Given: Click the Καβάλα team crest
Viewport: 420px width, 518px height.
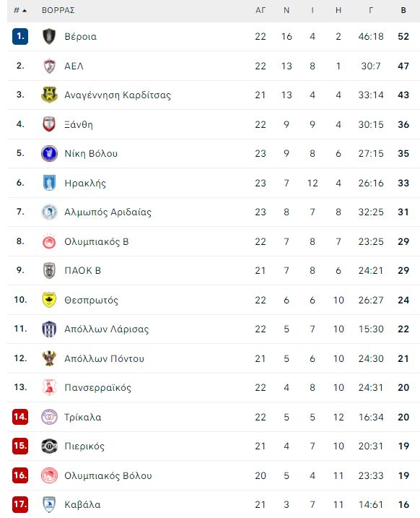Looking at the screenshot, I should (x=49, y=504).
